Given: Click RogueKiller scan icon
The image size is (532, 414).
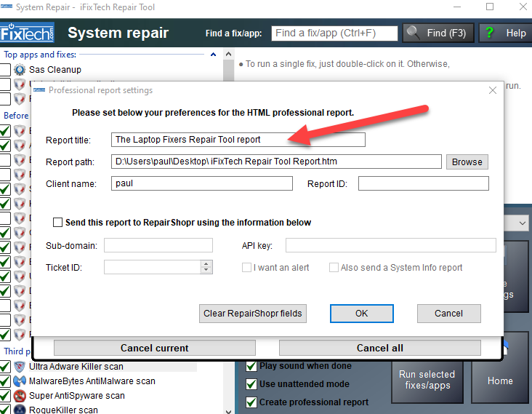Looking at the screenshot, I should 20,409.
